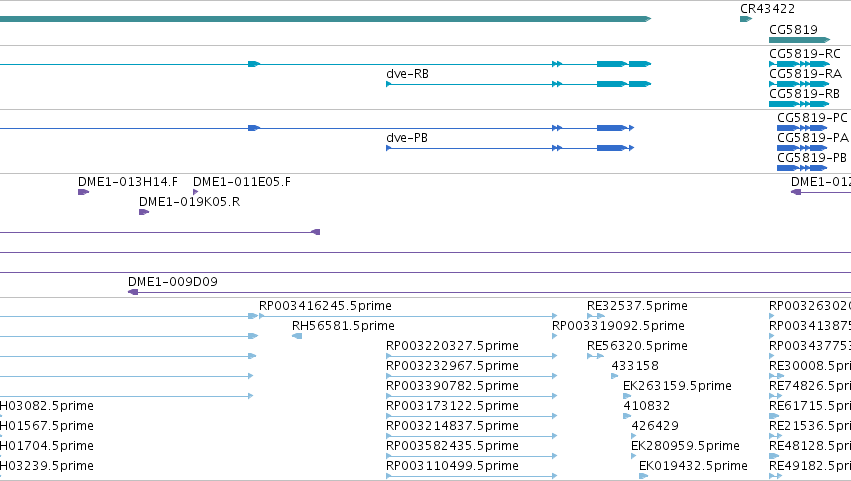851x481 pixels.
Task: Click the RP003390782.5prime EST label
Action: [x=452, y=386]
